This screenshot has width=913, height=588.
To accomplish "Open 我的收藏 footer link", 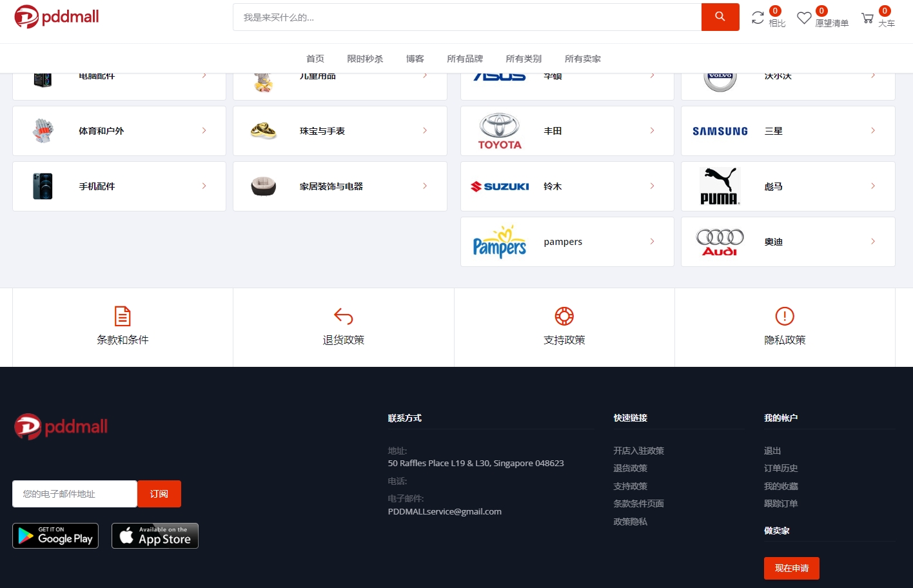I will pos(781,486).
